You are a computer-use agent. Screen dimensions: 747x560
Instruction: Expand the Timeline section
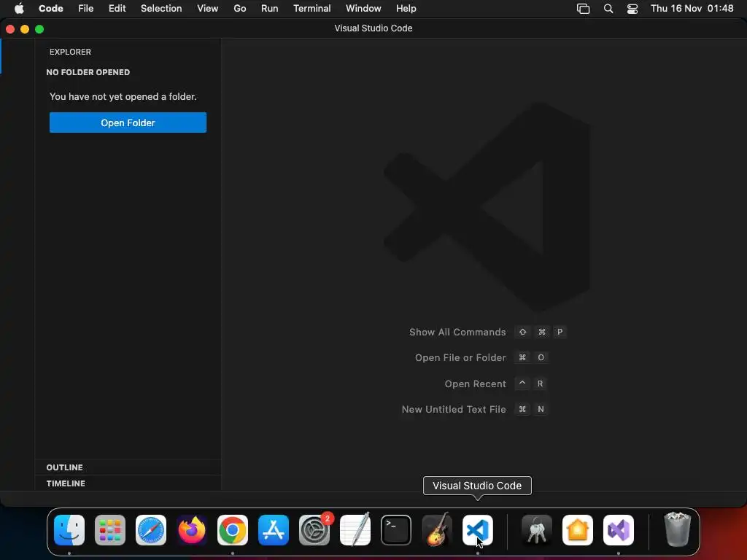point(128,483)
